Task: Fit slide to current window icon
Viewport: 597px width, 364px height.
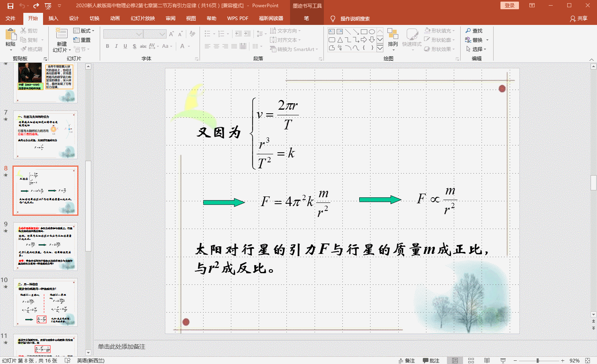Action: tap(587, 360)
